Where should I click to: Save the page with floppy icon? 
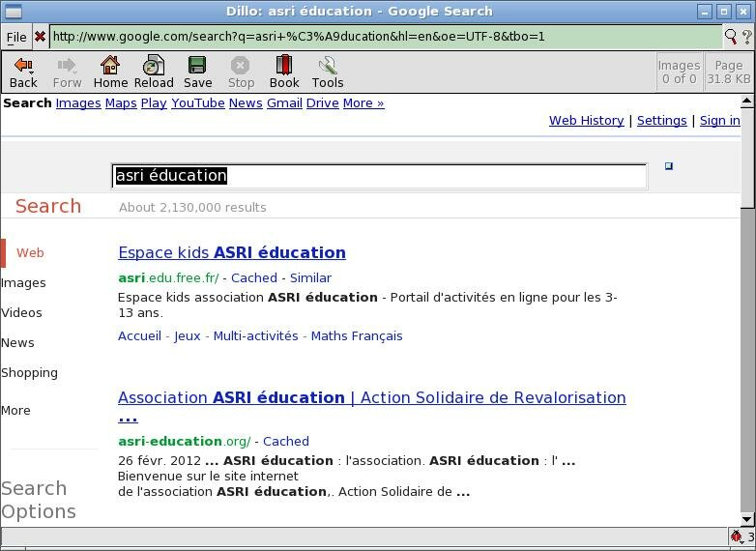point(197,72)
